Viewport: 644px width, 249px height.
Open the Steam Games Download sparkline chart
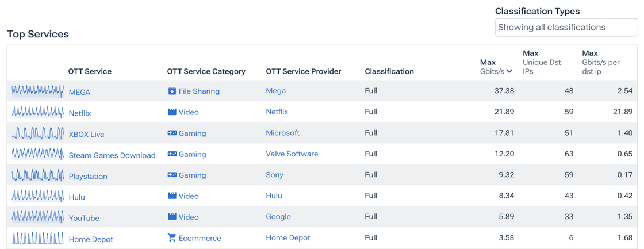(x=38, y=154)
